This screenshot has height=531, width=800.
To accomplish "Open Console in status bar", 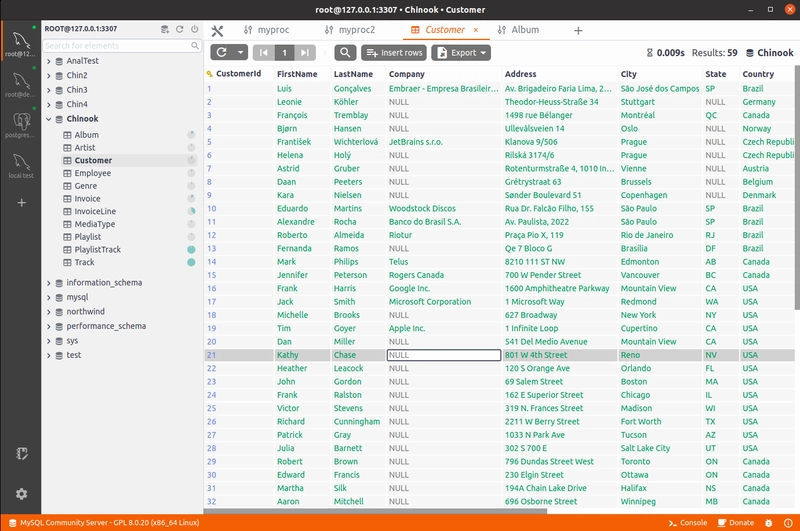I will (688, 522).
